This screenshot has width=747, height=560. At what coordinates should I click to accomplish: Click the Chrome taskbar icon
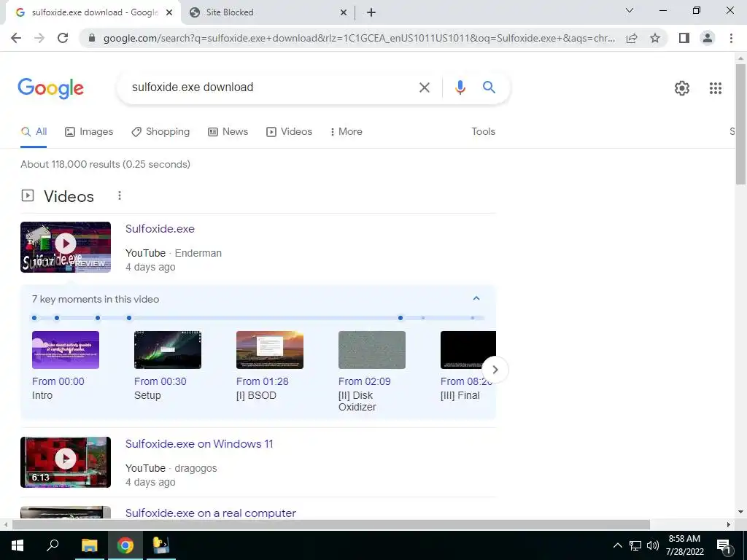click(x=125, y=545)
